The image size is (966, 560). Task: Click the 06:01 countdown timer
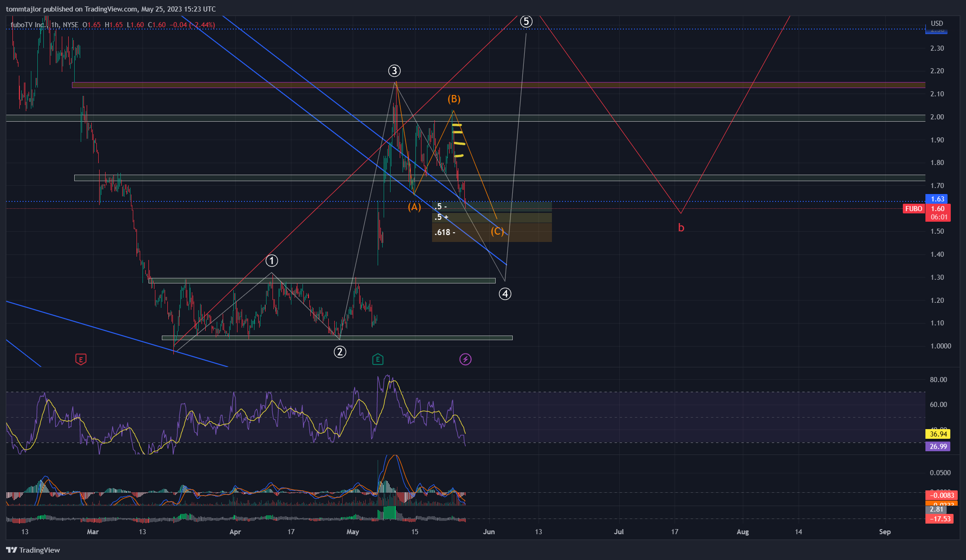[x=939, y=217]
